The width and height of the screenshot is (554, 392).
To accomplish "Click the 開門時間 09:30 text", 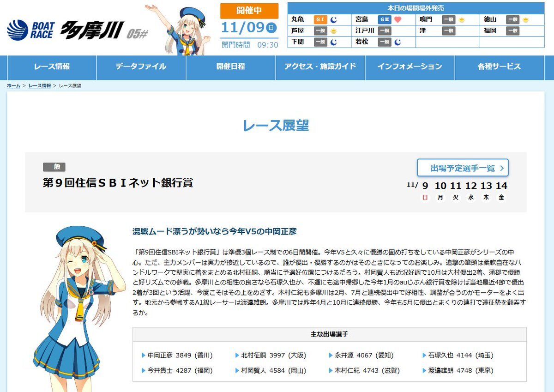I will [x=250, y=45].
